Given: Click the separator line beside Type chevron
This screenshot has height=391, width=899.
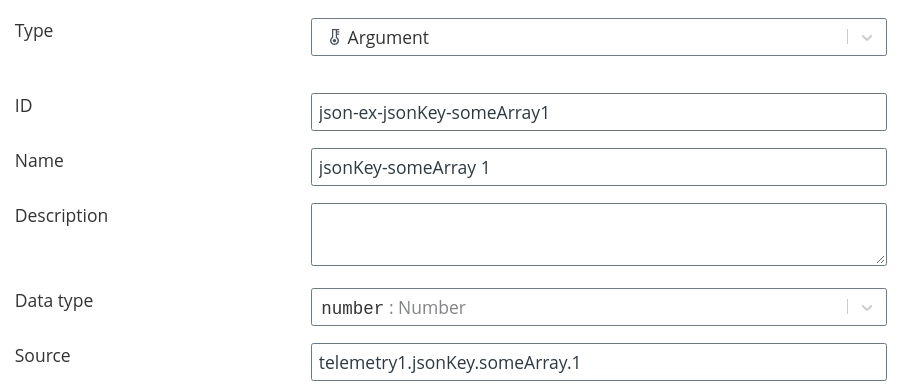Looking at the screenshot, I should click(847, 37).
